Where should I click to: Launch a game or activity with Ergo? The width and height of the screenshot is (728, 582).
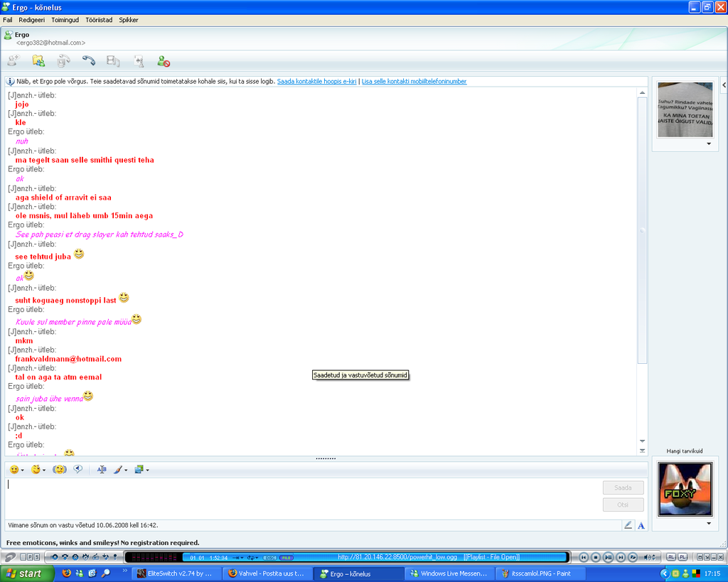(138, 61)
